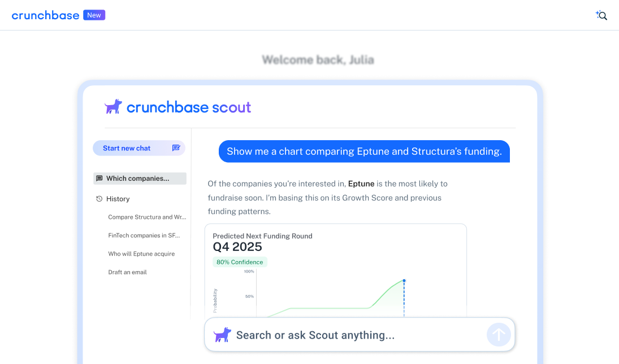Screen dimensions: 619x364
Task: Click the Predicted Next Funding Round heading
Action: click(x=262, y=236)
